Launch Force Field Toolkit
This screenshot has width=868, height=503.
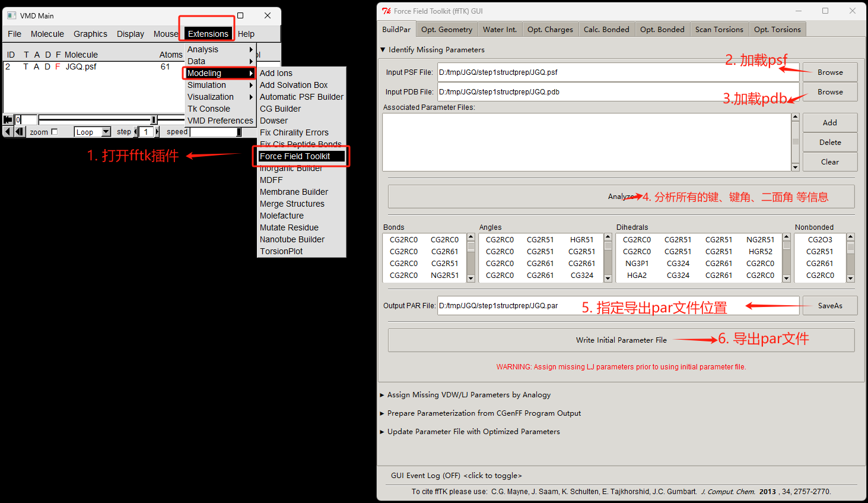coord(301,156)
